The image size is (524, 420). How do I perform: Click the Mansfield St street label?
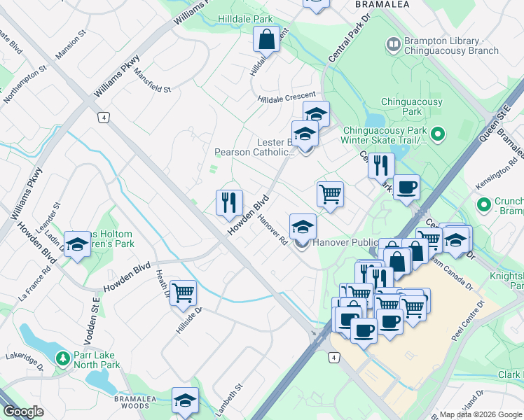pyautogui.click(x=152, y=80)
